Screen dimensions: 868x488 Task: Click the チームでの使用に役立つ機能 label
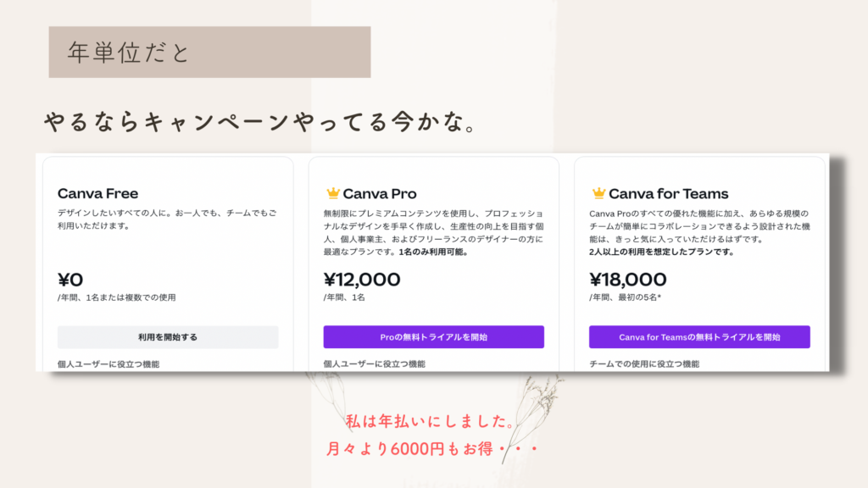[644, 363]
